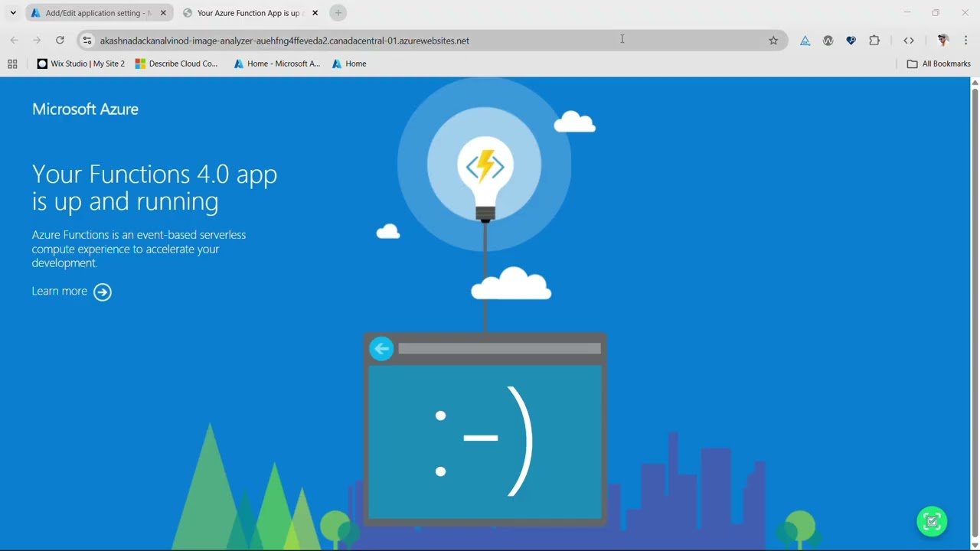The height and width of the screenshot is (551, 980).
Task: Close the Azure Function App tab
Action: pyautogui.click(x=315, y=13)
